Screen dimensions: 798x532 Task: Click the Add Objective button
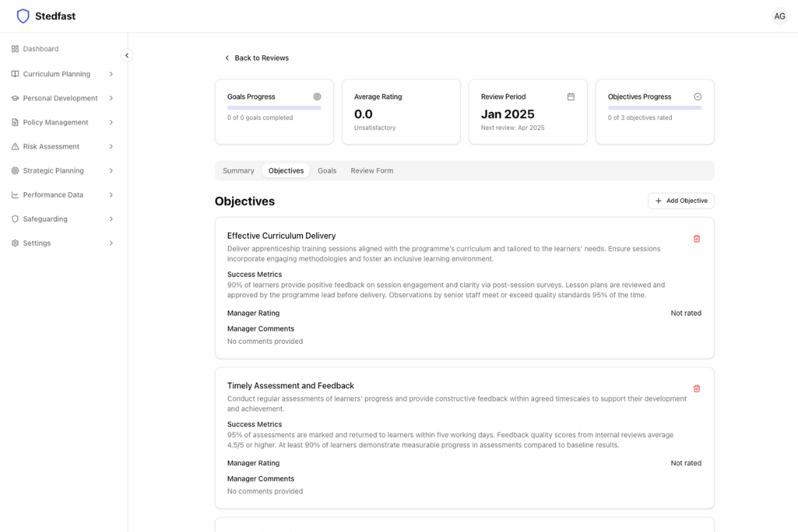681,201
